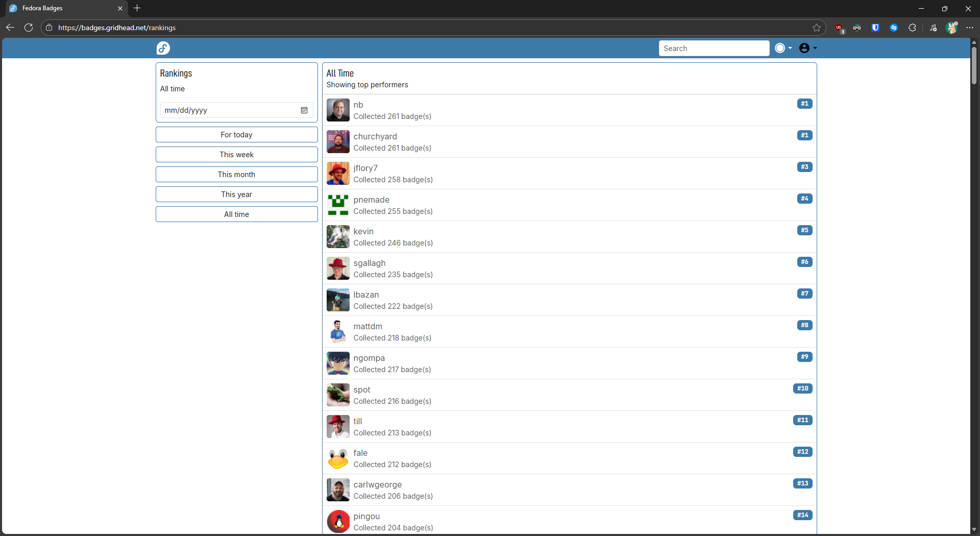Image resolution: width=980 pixels, height=536 pixels.
Task: Open the calendar date picker icon
Action: coord(304,110)
